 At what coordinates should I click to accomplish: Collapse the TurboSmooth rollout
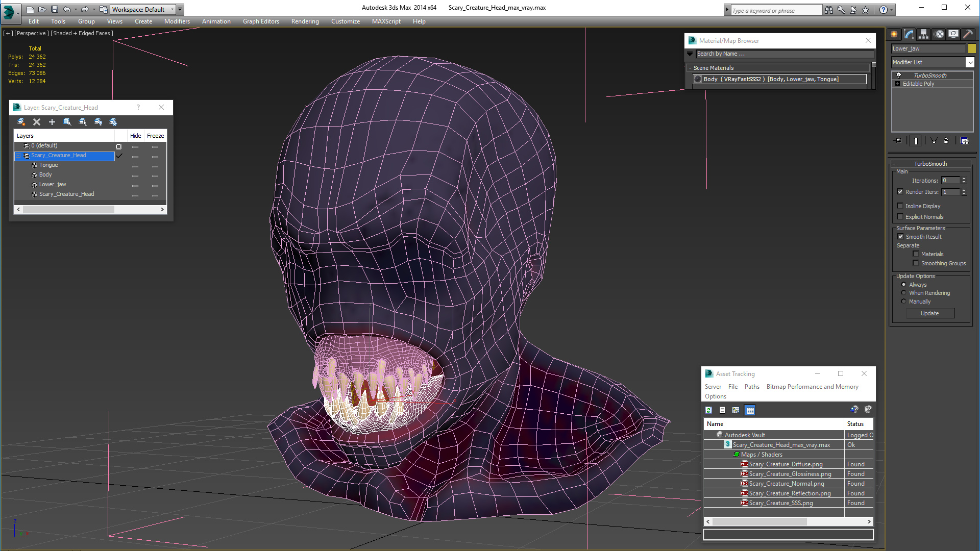(x=894, y=164)
